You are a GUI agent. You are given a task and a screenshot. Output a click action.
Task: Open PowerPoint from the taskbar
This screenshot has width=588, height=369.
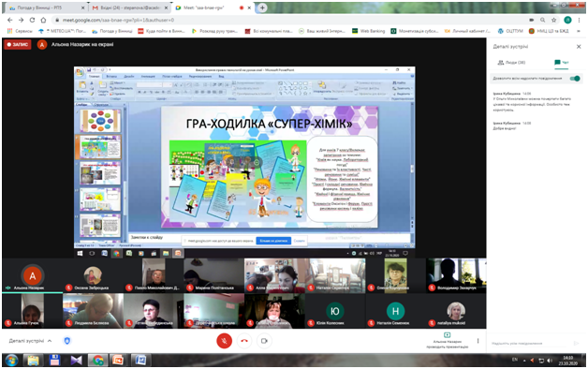[119, 360]
